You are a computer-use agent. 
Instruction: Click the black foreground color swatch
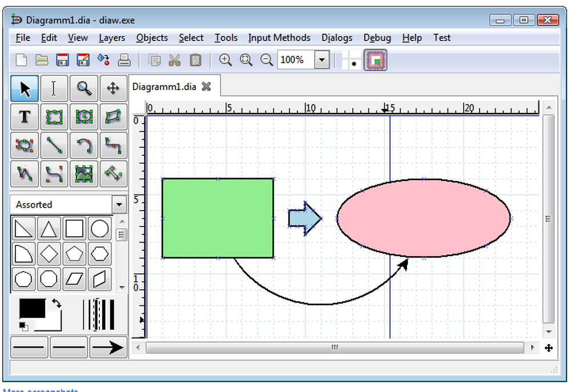pos(33,308)
